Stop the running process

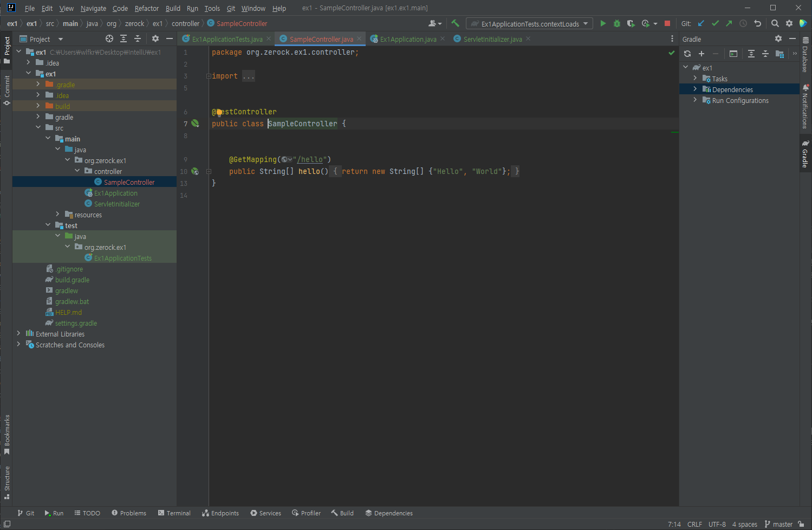tap(667, 23)
